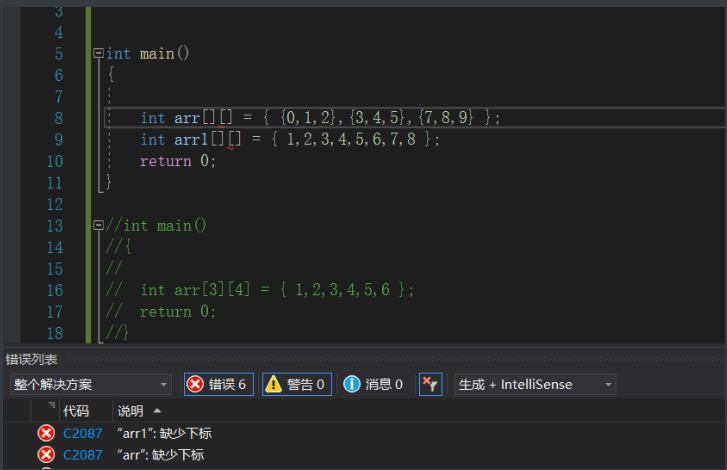Open C2087 link for arr1 error
727x470 pixels.
[x=83, y=433]
